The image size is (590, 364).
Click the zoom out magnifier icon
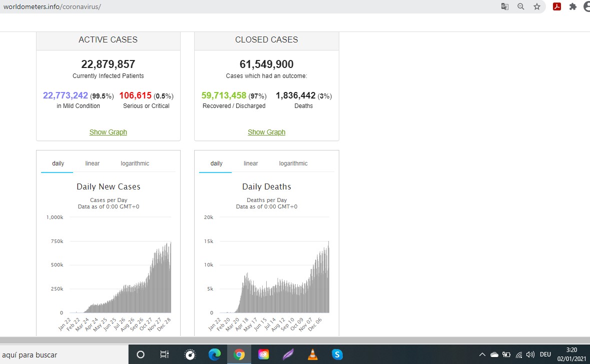point(521,6)
